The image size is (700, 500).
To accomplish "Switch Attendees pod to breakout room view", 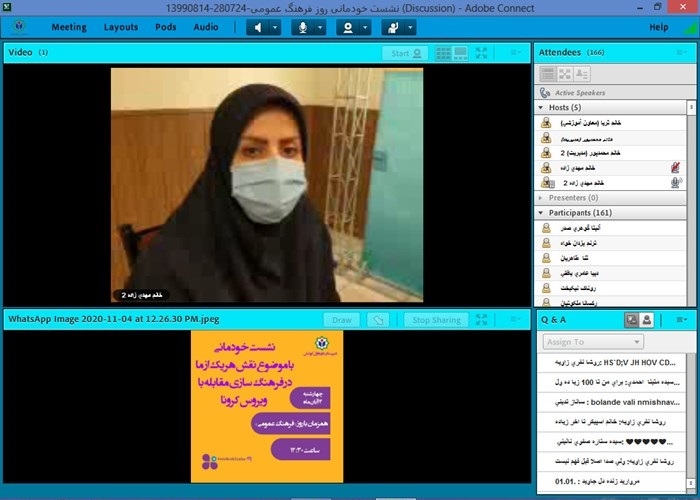I will pyautogui.click(x=565, y=73).
